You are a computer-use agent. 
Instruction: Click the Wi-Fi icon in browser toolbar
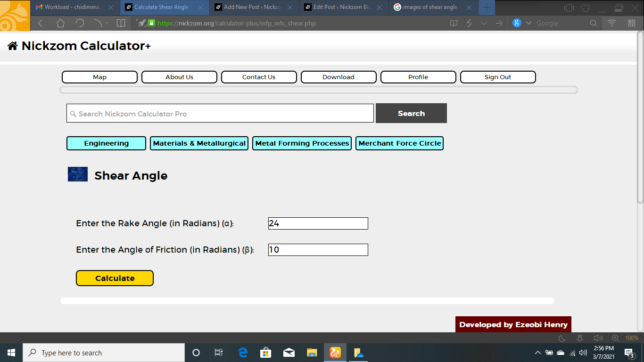coord(612,23)
